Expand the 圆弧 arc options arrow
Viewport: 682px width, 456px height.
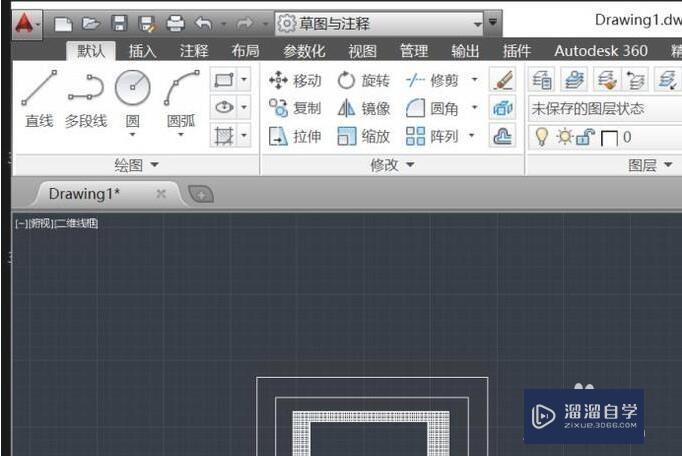pos(181,134)
